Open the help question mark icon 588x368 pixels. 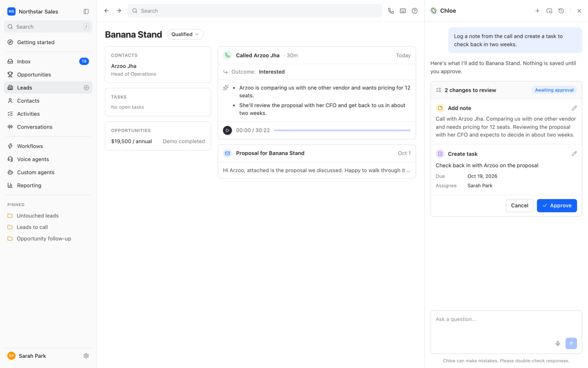pos(415,11)
